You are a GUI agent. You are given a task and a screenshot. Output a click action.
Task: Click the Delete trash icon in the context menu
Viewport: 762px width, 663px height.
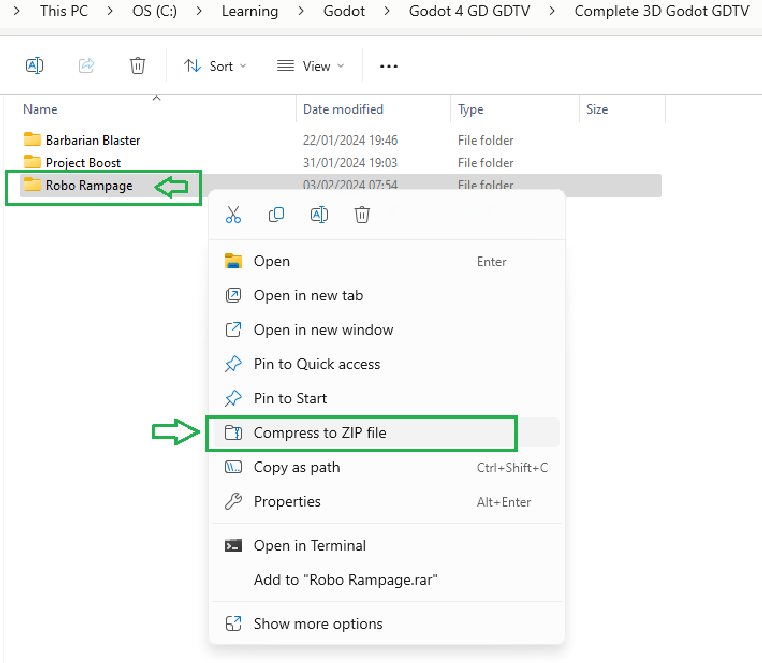pyautogui.click(x=362, y=214)
